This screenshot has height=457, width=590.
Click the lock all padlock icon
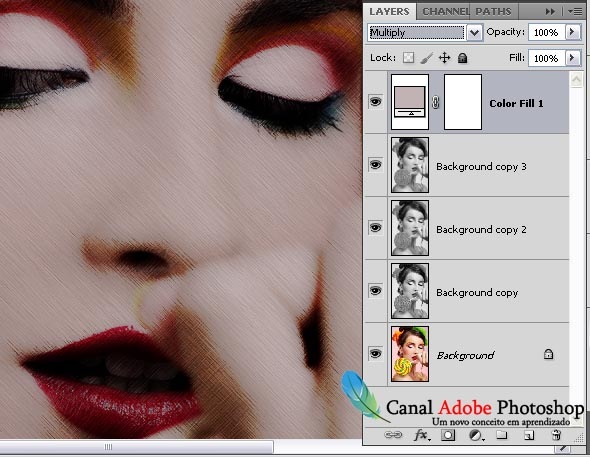tap(462, 58)
